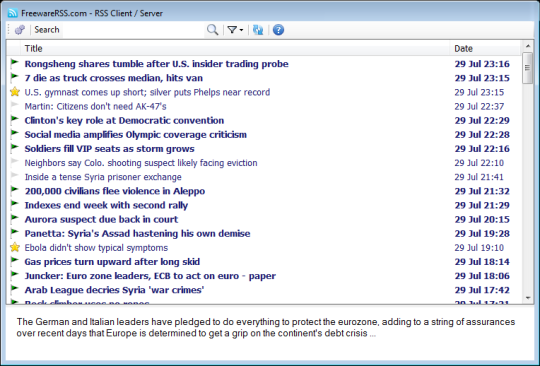Toggle grey flag on Martin: Citizens row
This screenshot has height=366, width=540.
(14, 105)
